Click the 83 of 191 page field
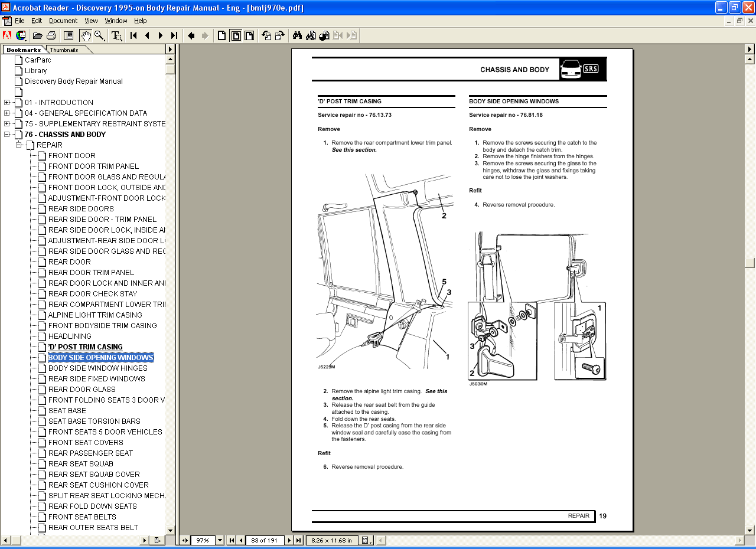Image resolution: width=756 pixels, height=549 pixels. pyautogui.click(x=265, y=540)
